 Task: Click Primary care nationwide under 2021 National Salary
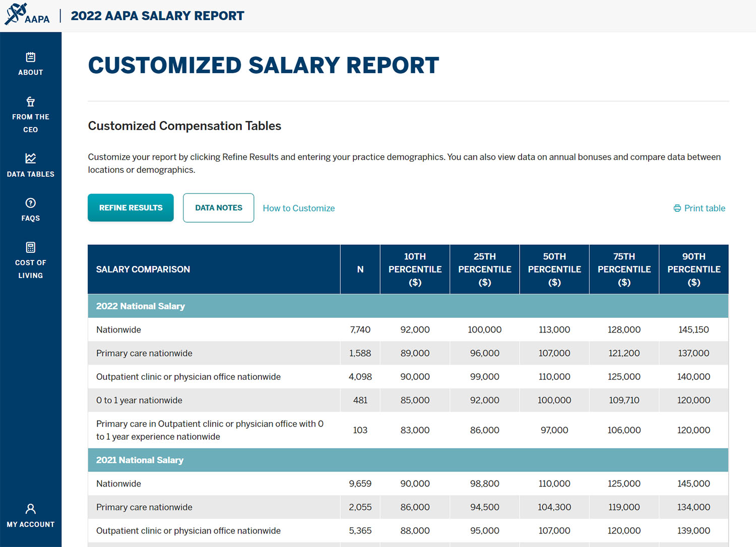pos(144,507)
